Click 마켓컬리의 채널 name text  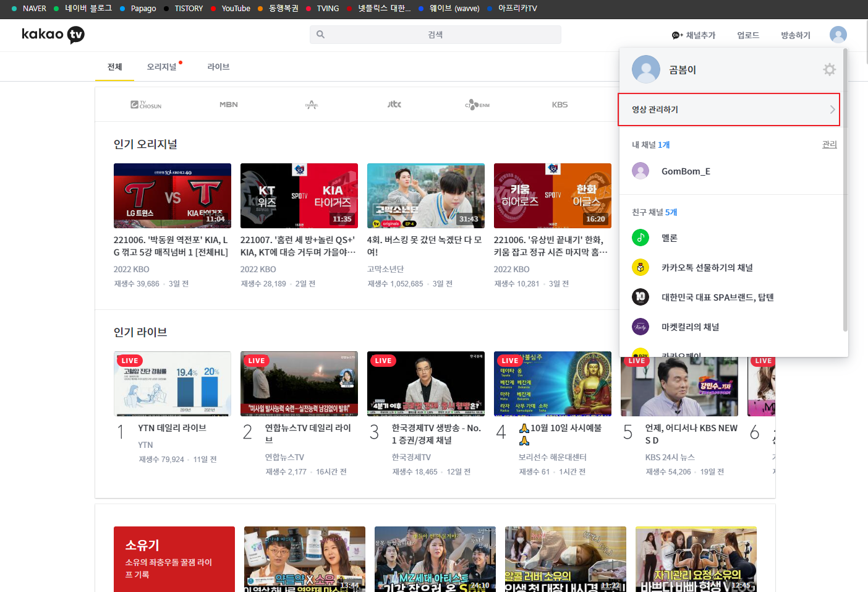(x=691, y=327)
